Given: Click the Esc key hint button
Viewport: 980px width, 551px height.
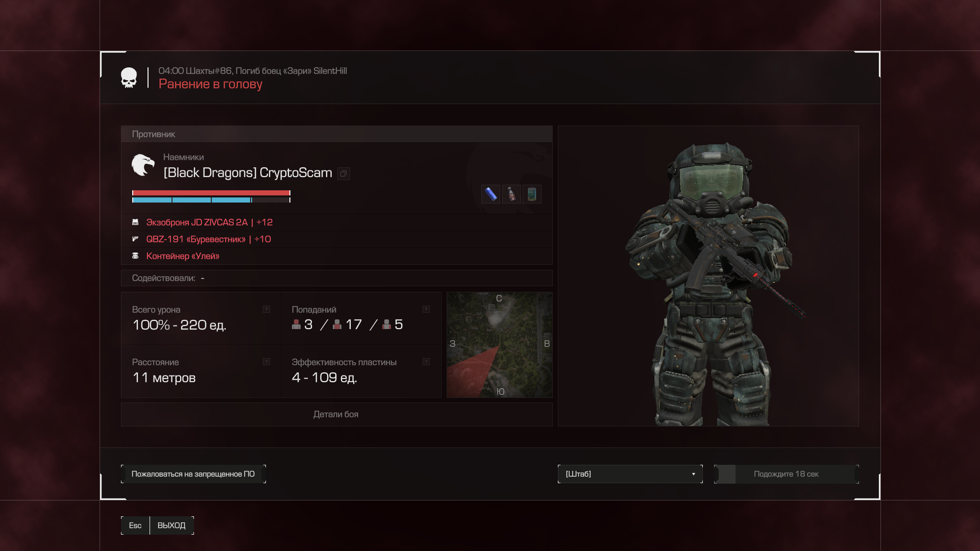Looking at the screenshot, I should (x=135, y=525).
